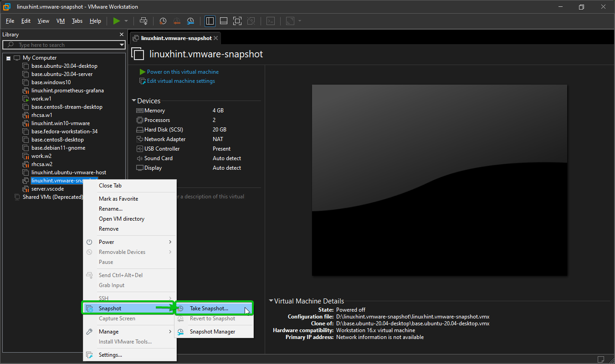Close the linuxhint.vmware-snapshot tab
This screenshot has width=615, height=364.
216,38
